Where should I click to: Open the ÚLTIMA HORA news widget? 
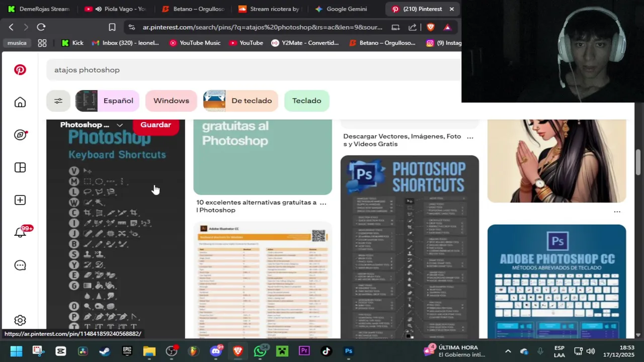[455, 351]
